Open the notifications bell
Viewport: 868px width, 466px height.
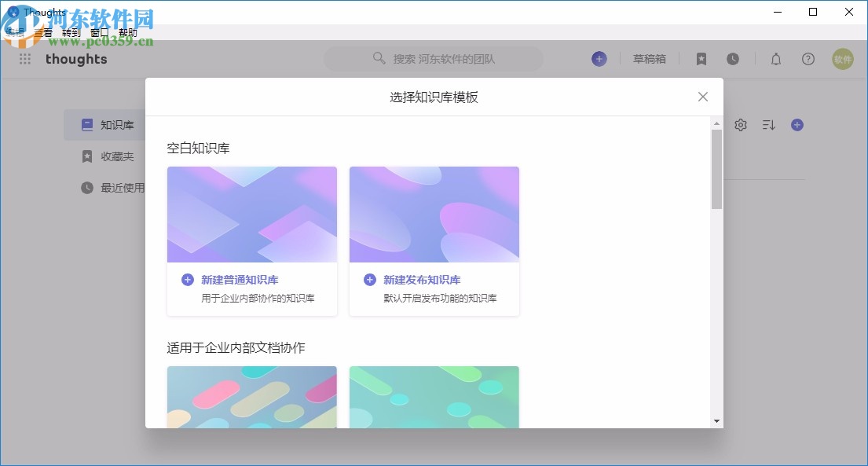point(776,59)
